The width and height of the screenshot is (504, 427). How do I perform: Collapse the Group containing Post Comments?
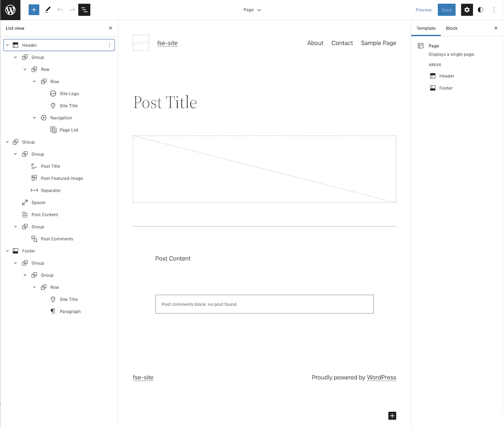16,227
